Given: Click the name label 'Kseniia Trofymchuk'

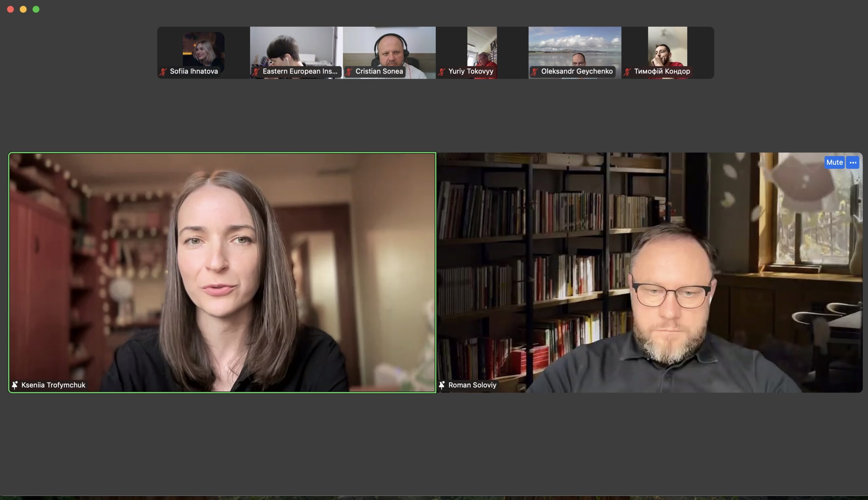Looking at the screenshot, I should (53, 385).
